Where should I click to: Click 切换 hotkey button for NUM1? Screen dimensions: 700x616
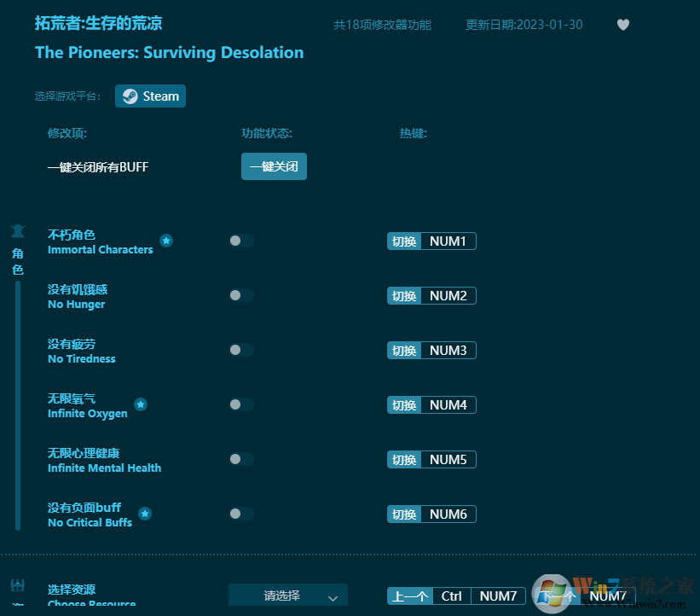tap(404, 241)
